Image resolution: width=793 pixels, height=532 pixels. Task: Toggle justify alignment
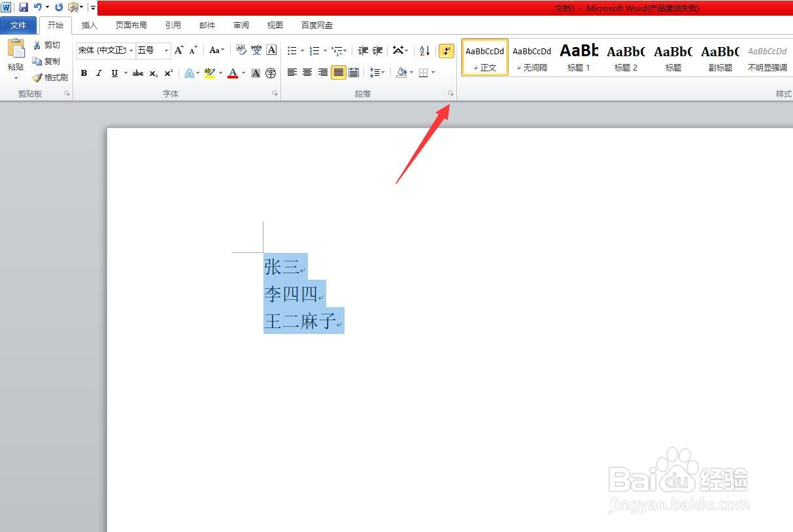(338, 73)
